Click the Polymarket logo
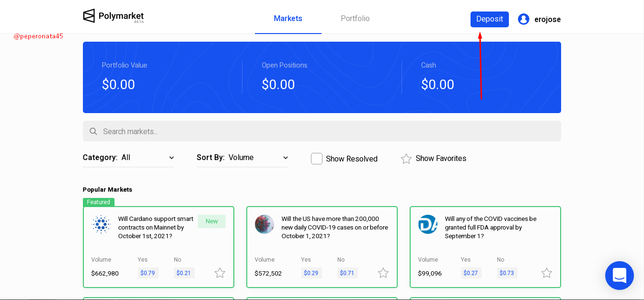 coord(113,16)
